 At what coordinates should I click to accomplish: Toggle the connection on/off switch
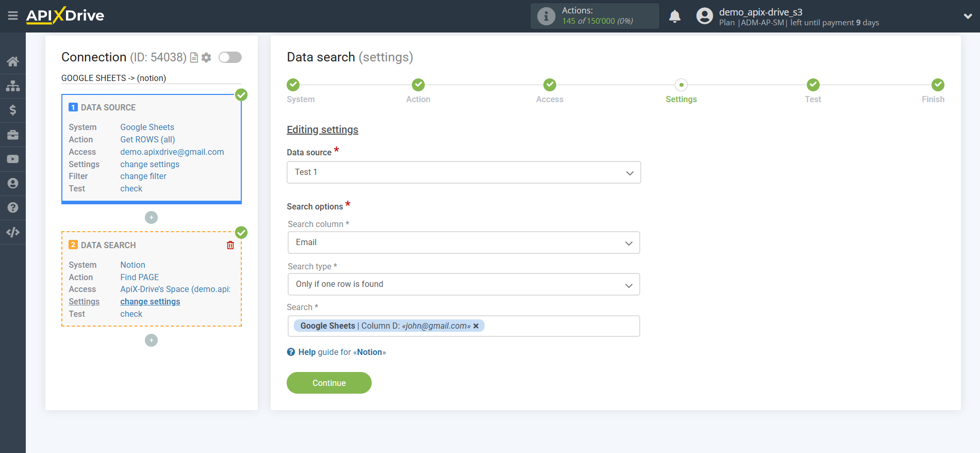tap(230, 57)
